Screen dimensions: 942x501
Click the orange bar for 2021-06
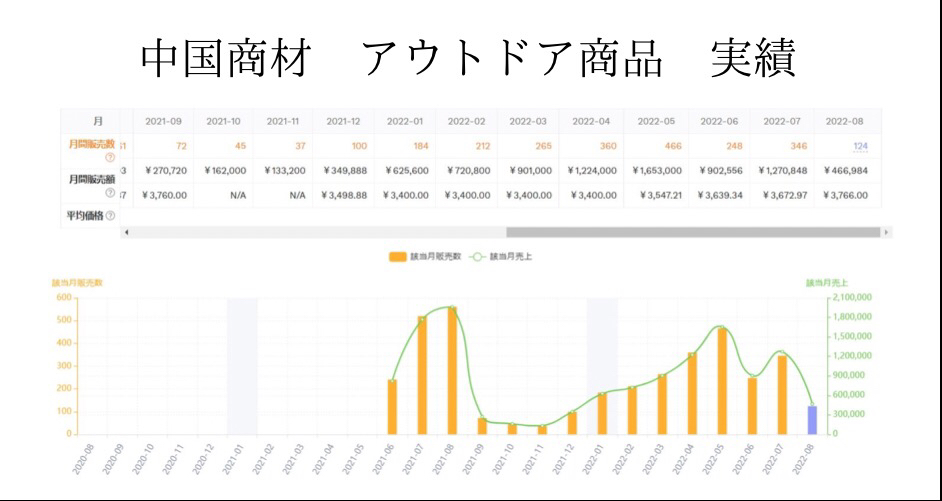tap(392, 407)
